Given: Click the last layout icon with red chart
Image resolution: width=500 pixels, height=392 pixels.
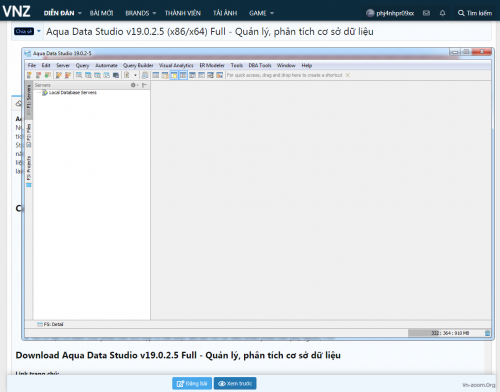Looking at the screenshot, I should (x=219, y=75).
